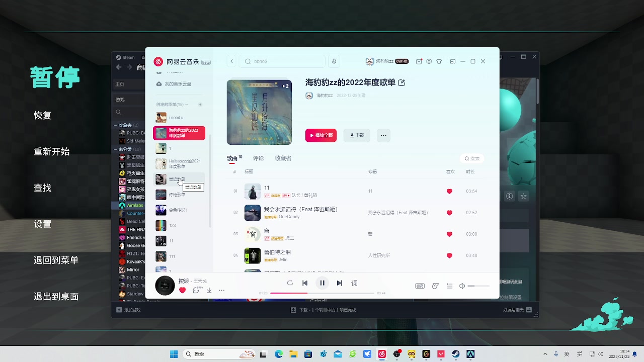This screenshot has height=362, width=644.
Task: Select 重新开始 in the pause menu
Action: (52, 151)
